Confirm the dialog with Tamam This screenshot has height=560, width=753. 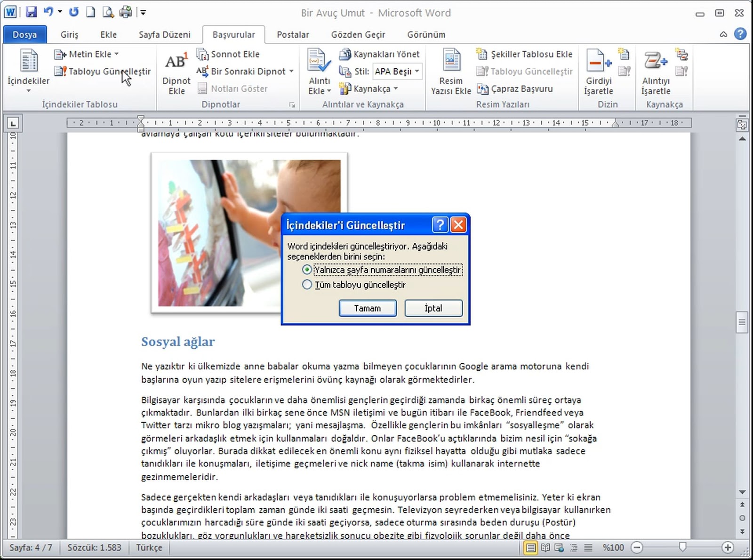368,308
